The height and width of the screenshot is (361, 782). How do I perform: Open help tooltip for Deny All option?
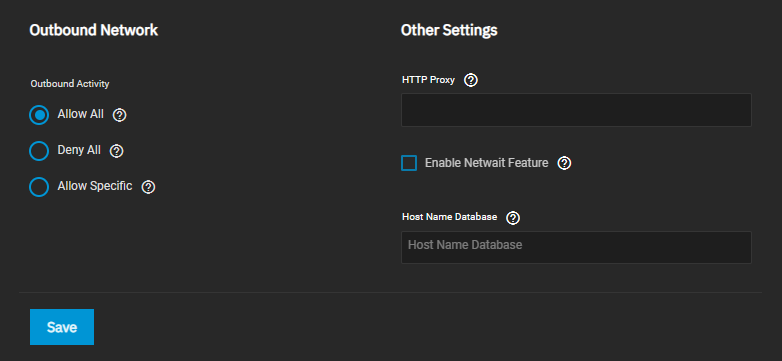(x=116, y=151)
